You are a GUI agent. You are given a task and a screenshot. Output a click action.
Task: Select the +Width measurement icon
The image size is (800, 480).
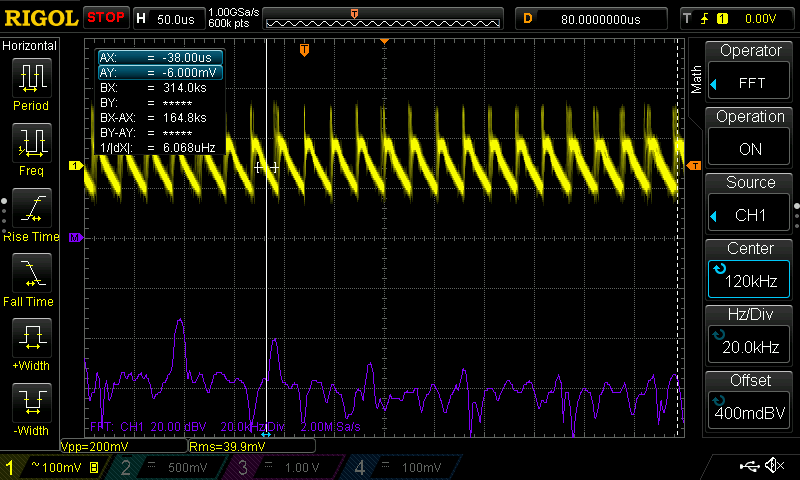click(32, 338)
